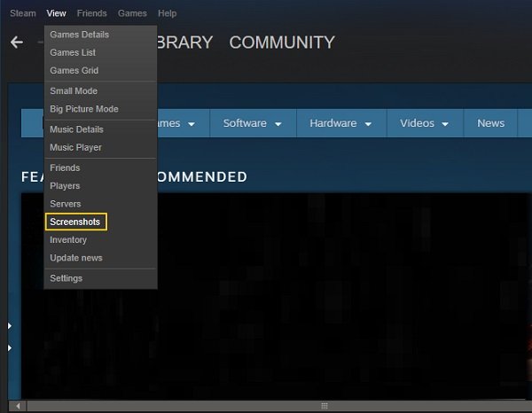Open the Friends menu in menu bar

pos(91,13)
